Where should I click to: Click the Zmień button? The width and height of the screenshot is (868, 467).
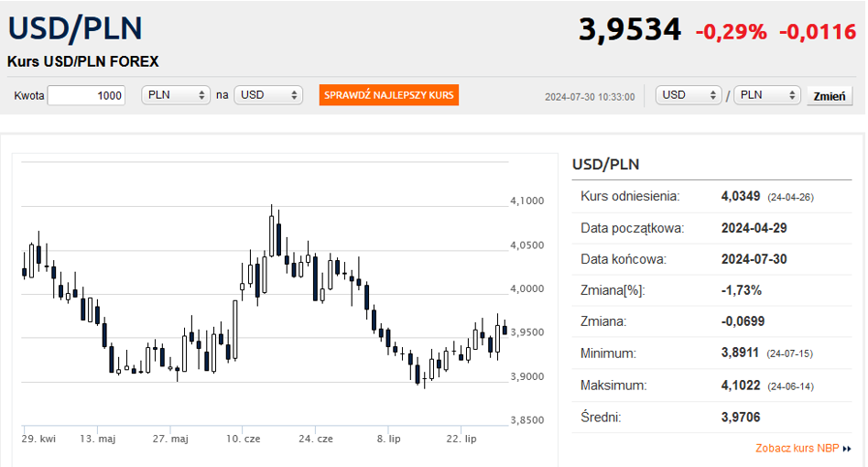point(829,96)
